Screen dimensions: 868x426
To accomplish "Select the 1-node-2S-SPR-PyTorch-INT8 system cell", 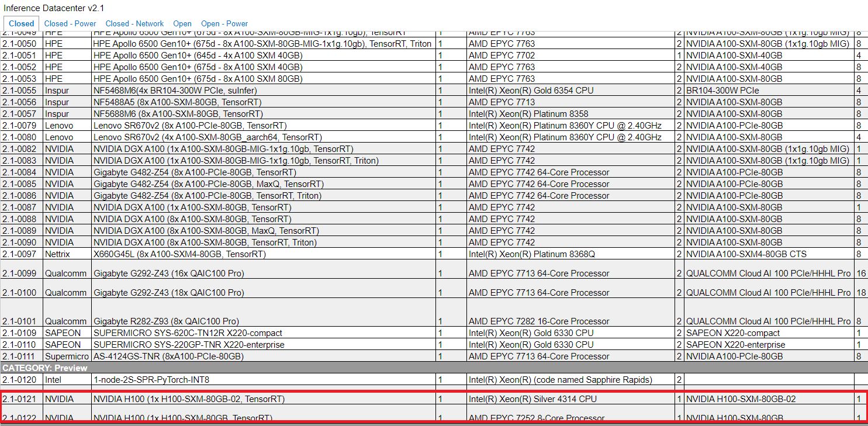I will (151, 380).
